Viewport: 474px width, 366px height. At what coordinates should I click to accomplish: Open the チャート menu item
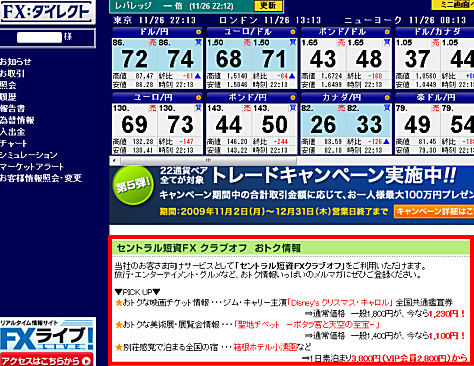pyautogui.click(x=13, y=144)
